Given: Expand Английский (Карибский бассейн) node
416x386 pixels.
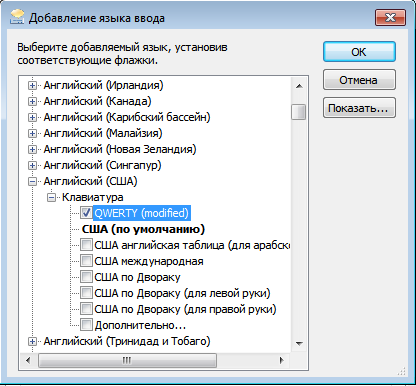Looking at the screenshot, I should [32, 117].
